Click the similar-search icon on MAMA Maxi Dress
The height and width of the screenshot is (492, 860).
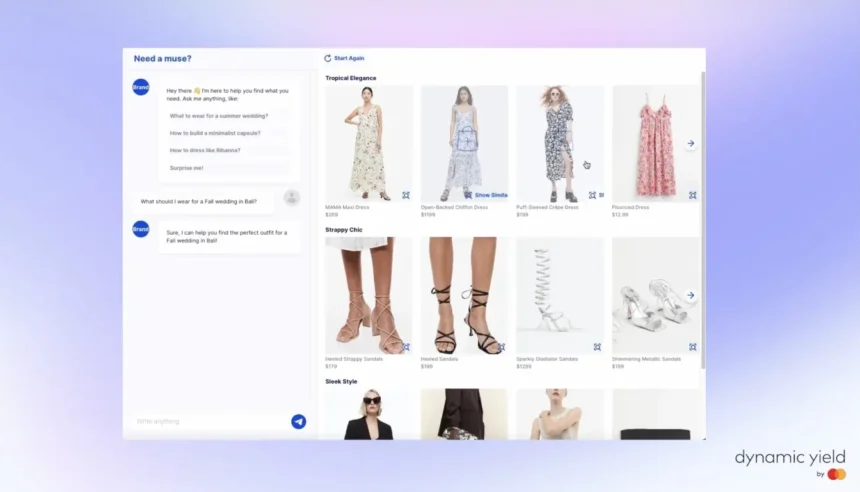coord(406,195)
